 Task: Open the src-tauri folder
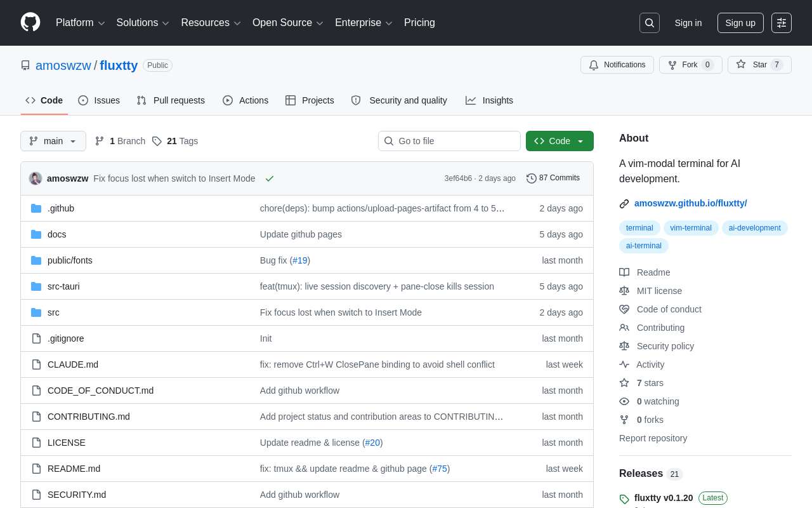(x=63, y=286)
